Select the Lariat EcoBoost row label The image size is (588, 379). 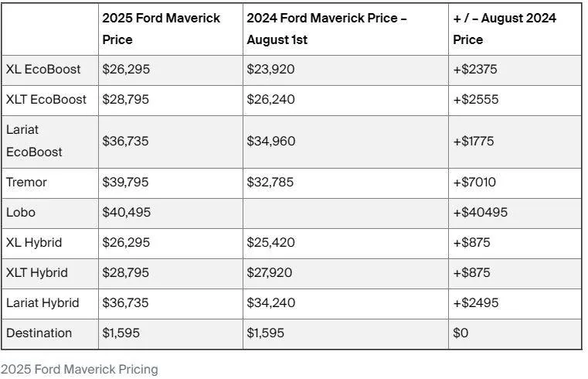[x=34, y=141]
